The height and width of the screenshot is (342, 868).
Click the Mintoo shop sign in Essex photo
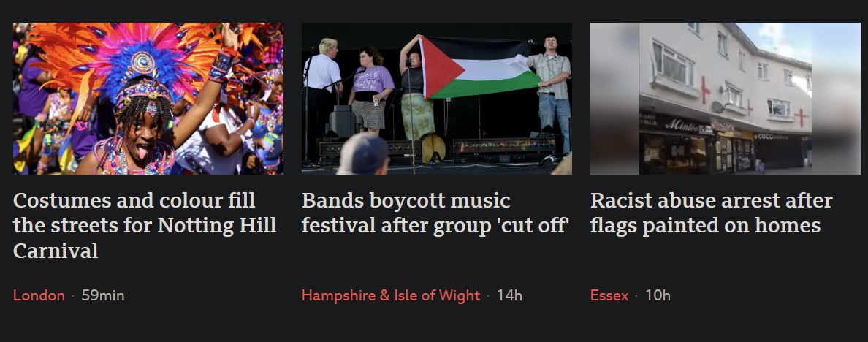pos(682,124)
